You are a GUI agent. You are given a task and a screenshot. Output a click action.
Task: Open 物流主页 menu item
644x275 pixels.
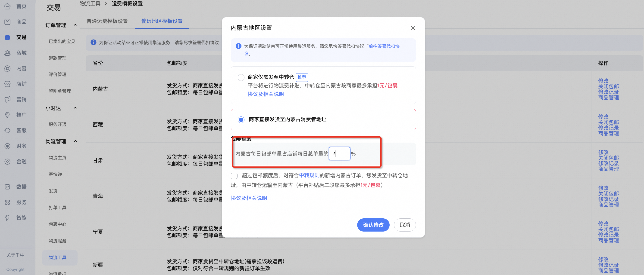(x=57, y=157)
